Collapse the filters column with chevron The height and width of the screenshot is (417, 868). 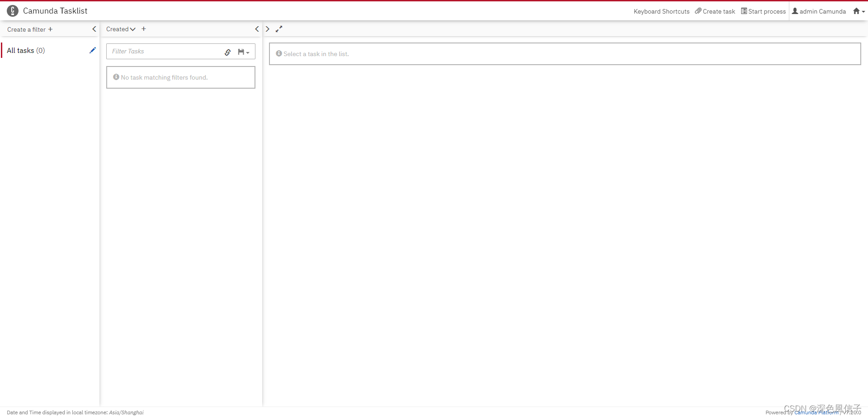point(94,29)
